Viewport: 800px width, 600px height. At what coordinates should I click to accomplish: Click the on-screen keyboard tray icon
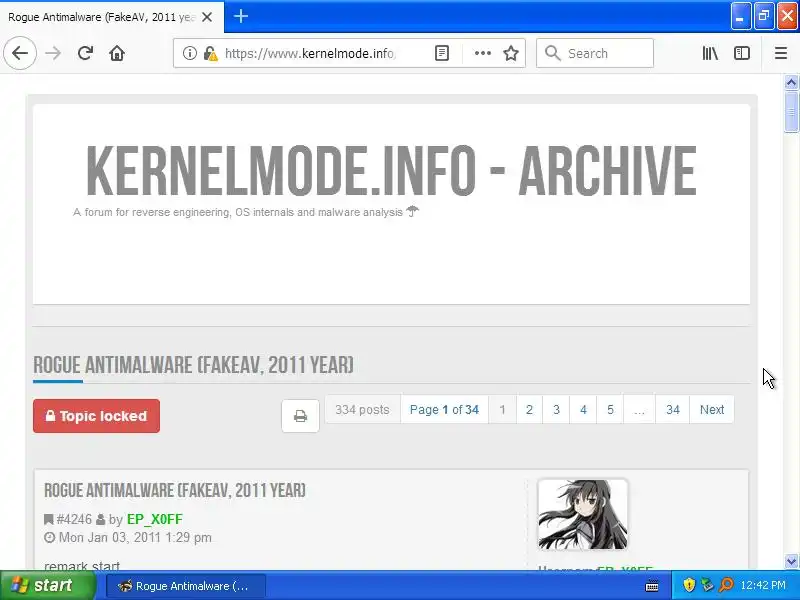652,586
